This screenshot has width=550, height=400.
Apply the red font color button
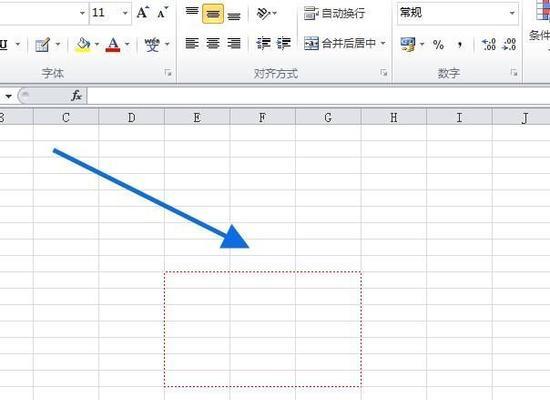tap(113, 45)
